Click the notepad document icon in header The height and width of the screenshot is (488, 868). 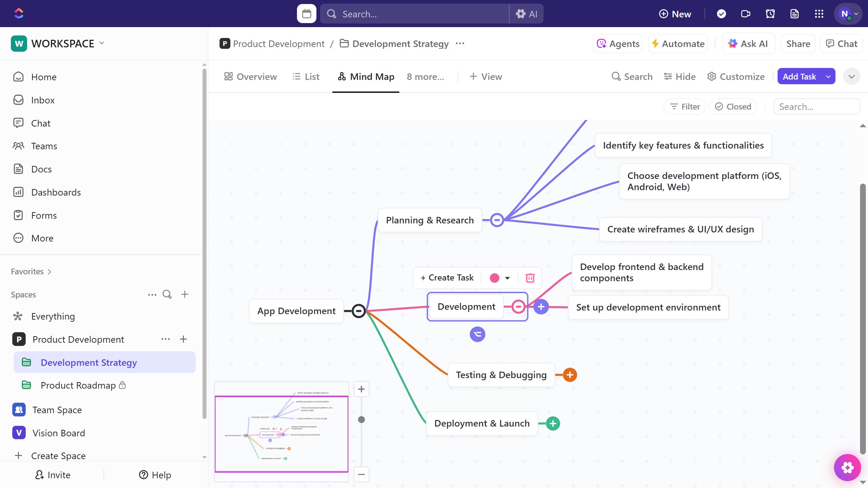point(794,14)
